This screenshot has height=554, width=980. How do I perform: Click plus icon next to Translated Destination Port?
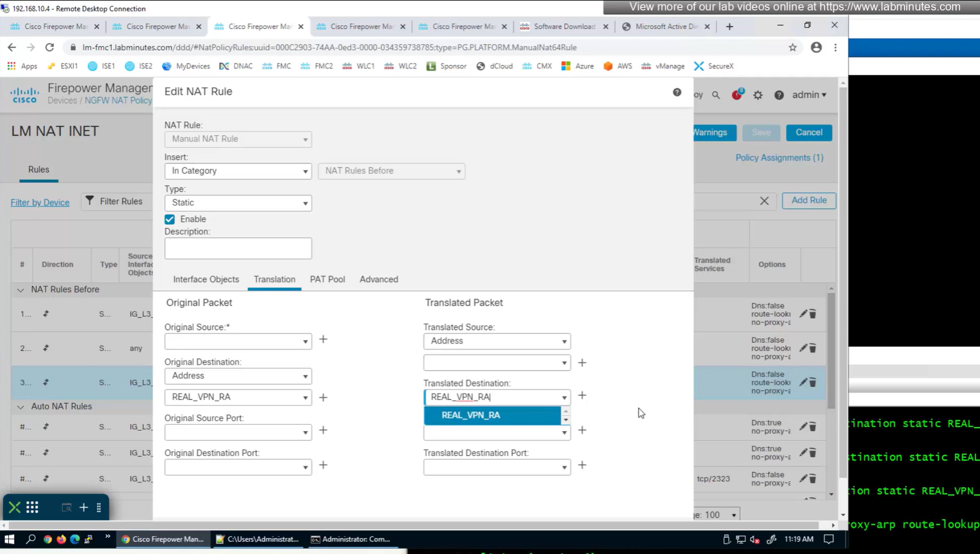(582, 465)
